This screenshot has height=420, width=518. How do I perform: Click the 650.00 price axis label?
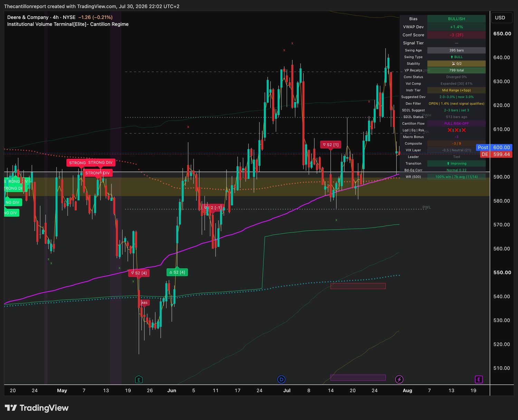click(502, 33)
